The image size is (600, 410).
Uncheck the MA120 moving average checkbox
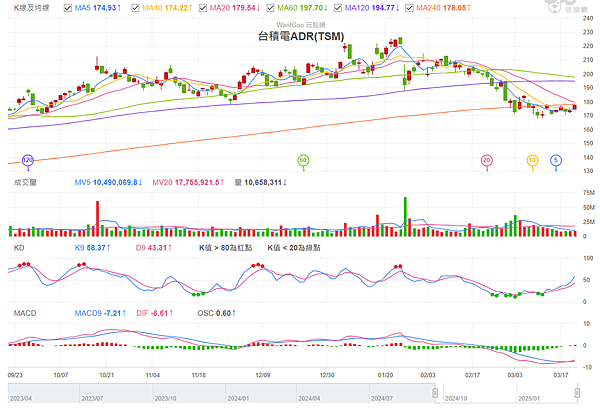(338, 8)
